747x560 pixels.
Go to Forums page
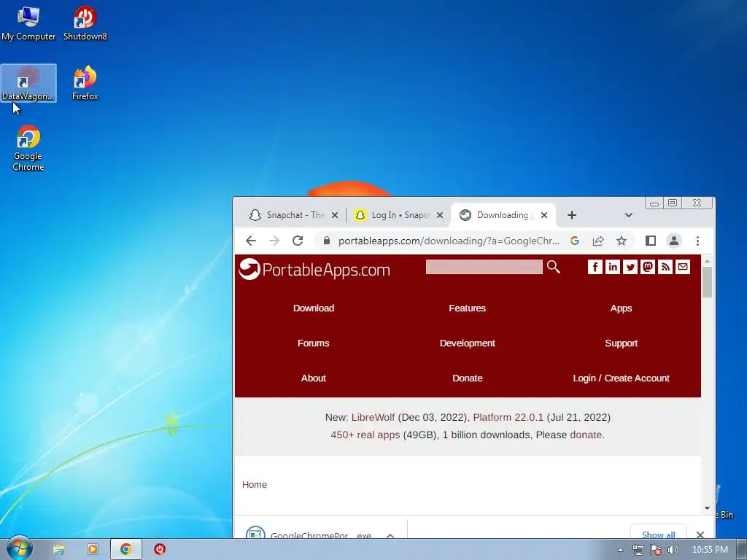tap(314, 343)
